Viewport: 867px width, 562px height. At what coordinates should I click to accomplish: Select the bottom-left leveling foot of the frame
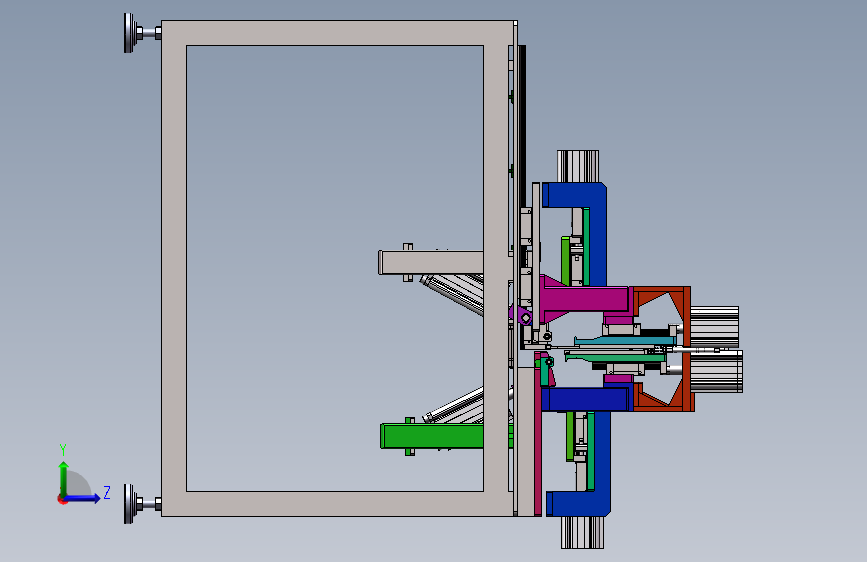[142, 504]
